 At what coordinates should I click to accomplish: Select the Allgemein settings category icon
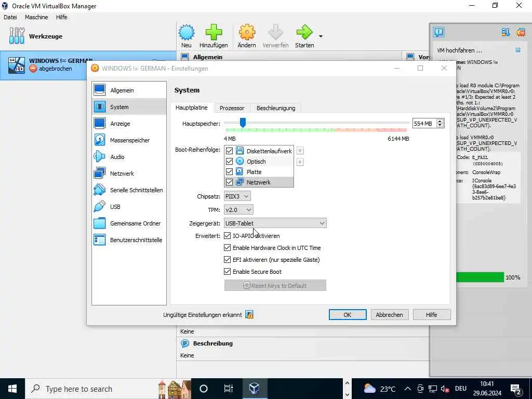[x=99, y=90]
